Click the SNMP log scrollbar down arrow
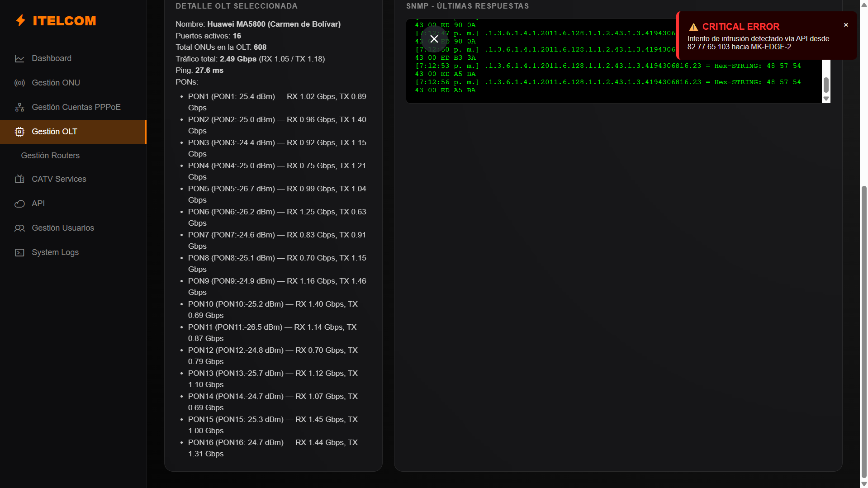Screen dimensions: 868x488 826,99
